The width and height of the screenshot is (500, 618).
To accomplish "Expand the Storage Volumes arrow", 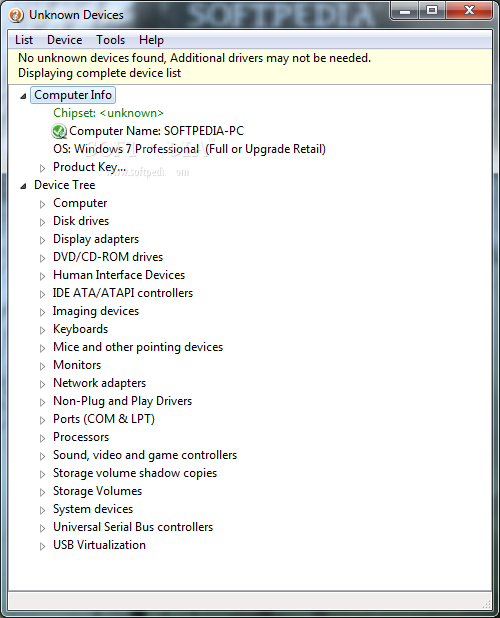I will pyautogui.click(x=42, y=492).
